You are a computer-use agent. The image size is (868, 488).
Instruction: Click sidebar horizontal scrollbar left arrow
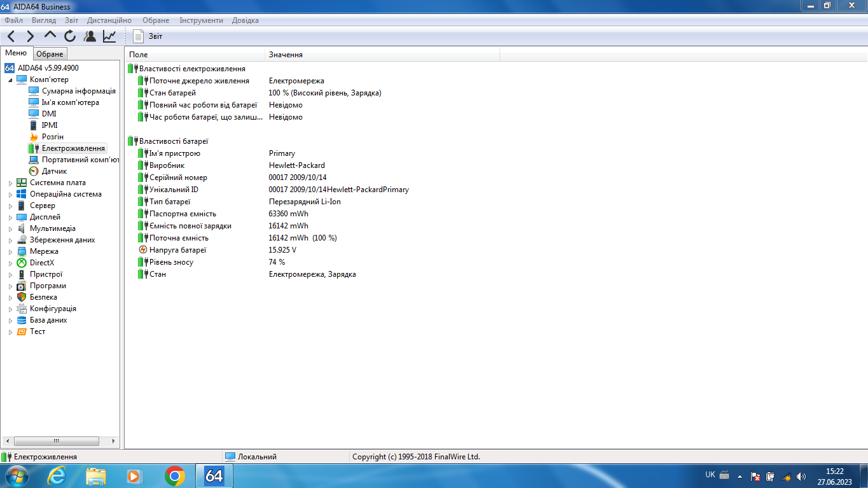click(8, 441)
